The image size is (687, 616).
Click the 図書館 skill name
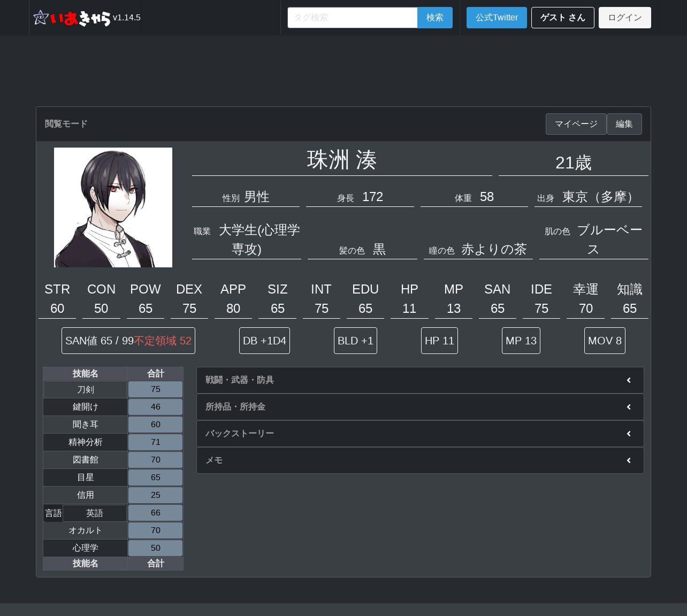(x=85, y=460)
